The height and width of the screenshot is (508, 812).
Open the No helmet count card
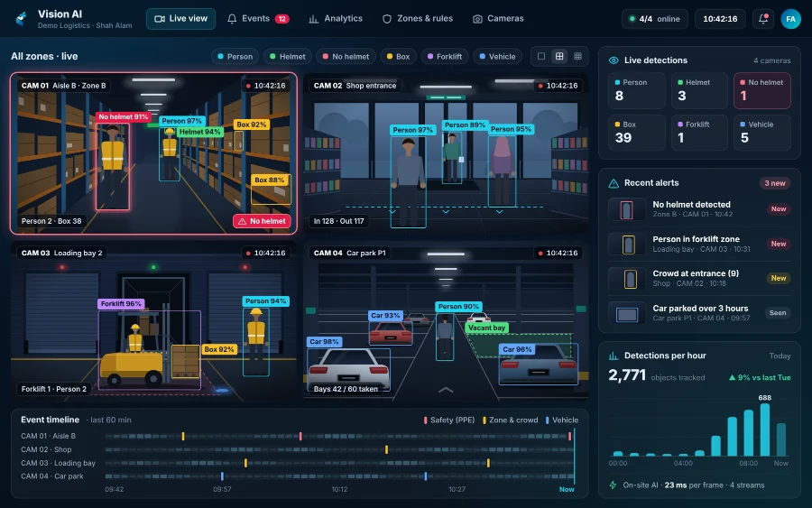pyautogui.click(x=761, y=90)
